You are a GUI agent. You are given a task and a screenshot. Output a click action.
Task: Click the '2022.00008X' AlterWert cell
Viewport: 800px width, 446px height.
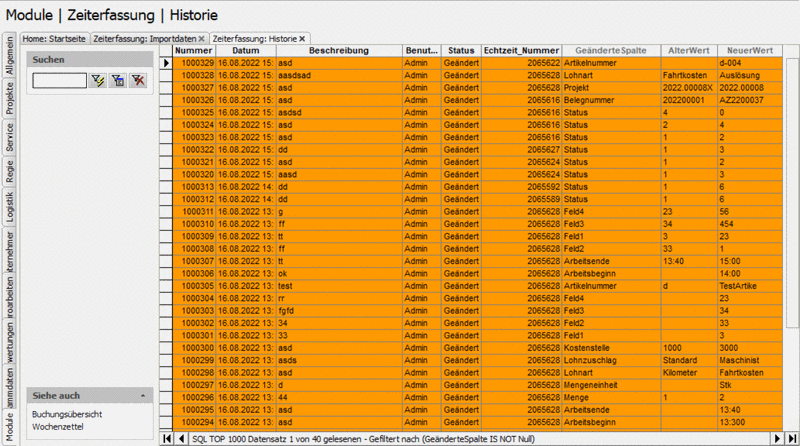pos(689,88)
